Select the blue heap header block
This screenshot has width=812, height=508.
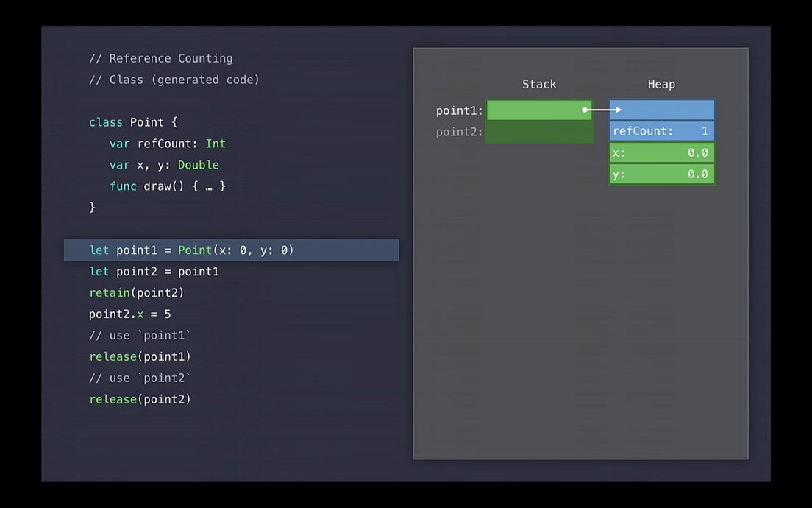tap(661, 109)
